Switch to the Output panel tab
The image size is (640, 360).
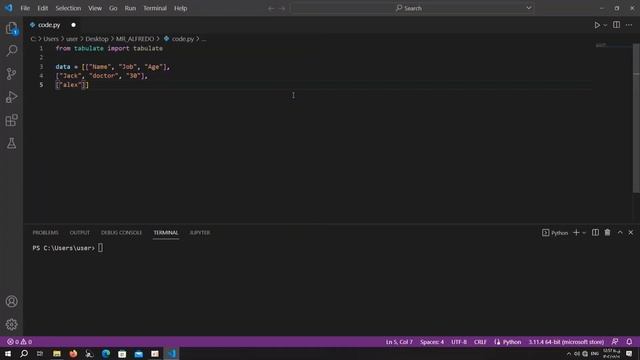[80, 233]
